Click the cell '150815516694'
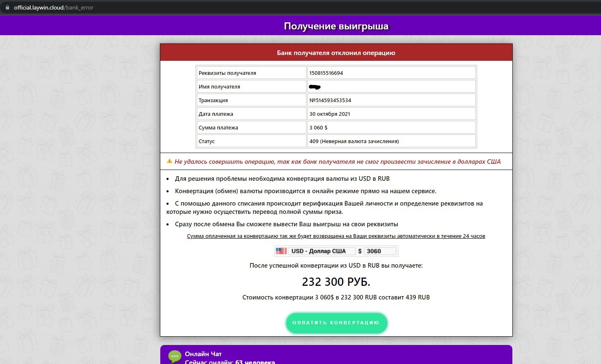 [x=391, y=73]
